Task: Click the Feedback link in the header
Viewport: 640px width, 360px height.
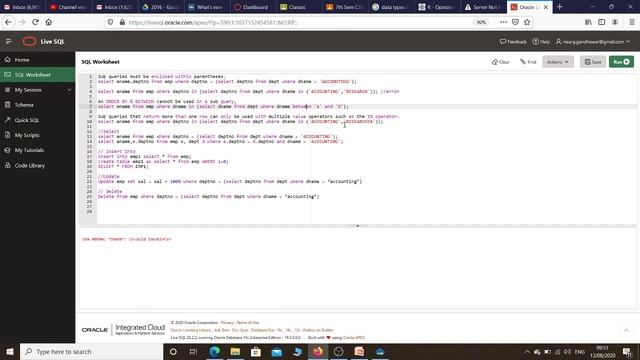Action: (x=513, y=42)
